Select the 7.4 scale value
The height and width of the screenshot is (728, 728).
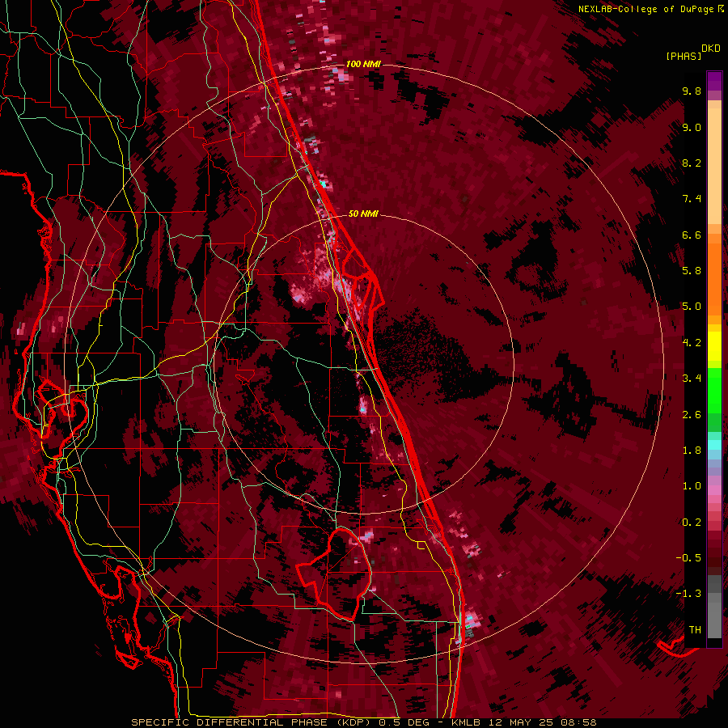692,199
